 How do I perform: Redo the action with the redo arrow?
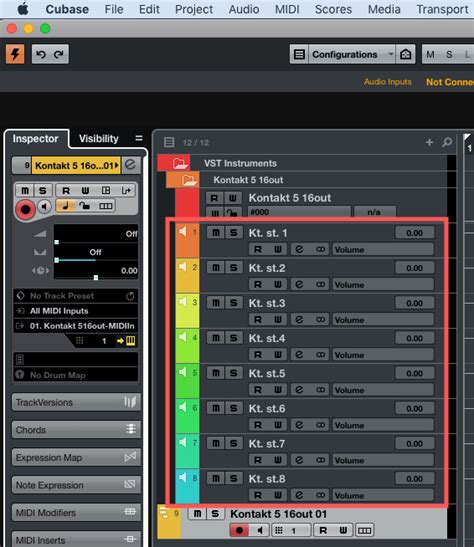[x=59, y=54]
